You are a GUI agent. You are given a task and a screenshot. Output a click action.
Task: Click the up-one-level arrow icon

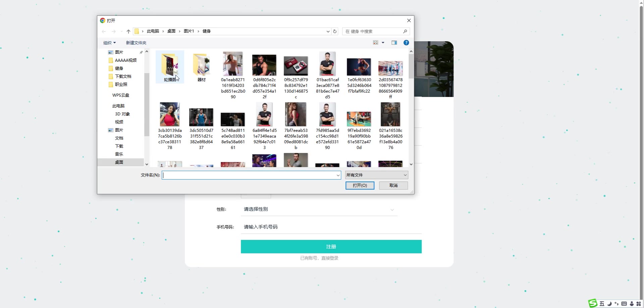128,32
